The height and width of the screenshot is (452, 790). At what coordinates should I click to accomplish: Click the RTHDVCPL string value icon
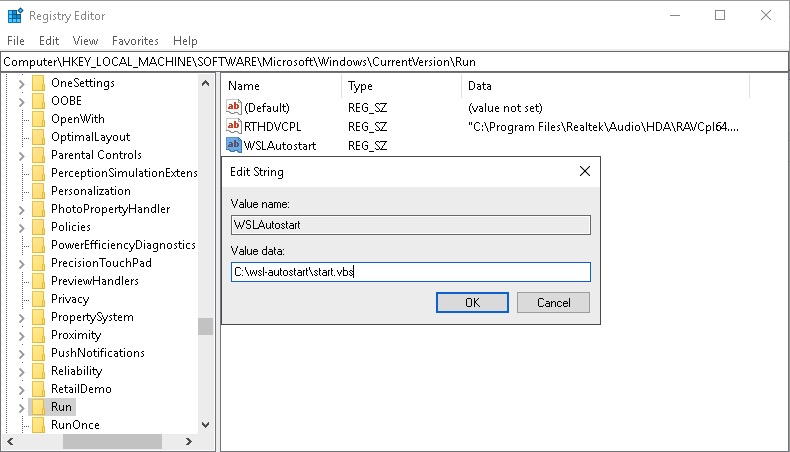233,126
